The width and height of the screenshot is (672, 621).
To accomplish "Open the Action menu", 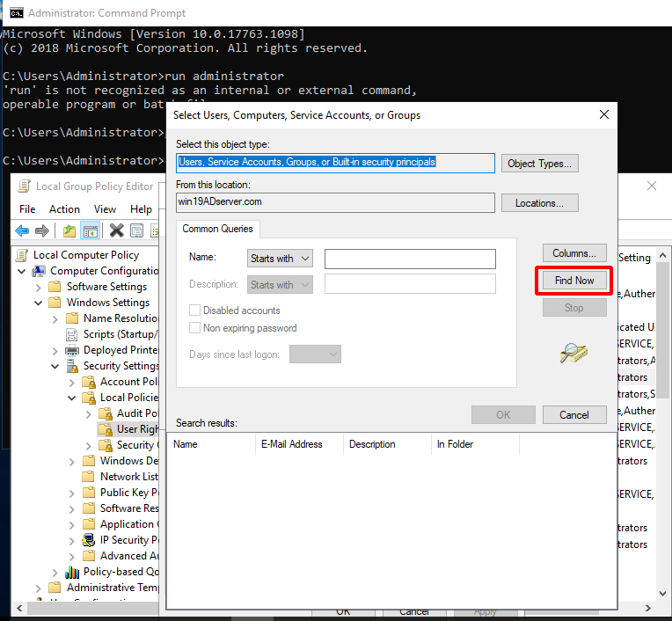I will tap(64, 209).
